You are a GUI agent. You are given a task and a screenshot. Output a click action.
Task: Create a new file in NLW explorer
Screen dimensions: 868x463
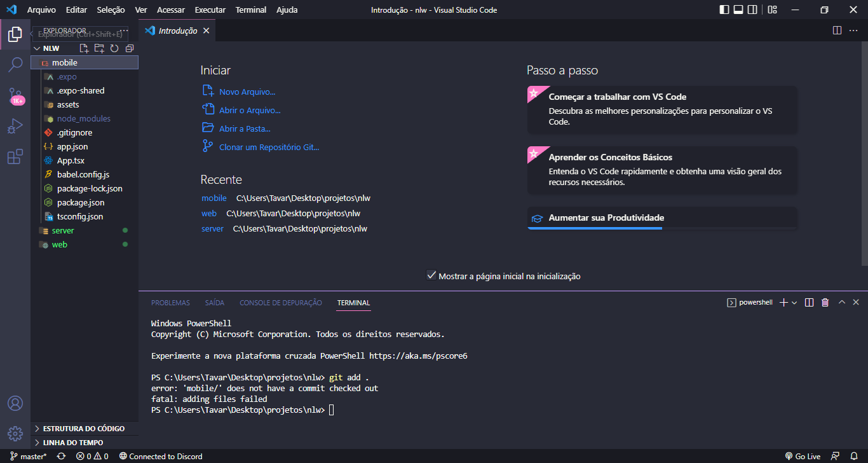[84, 48]
